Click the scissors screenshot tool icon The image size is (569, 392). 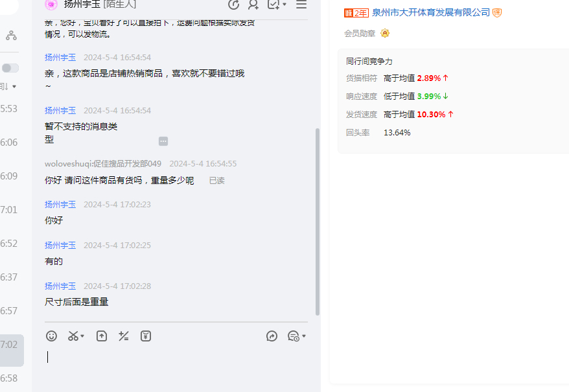point(73,336)
